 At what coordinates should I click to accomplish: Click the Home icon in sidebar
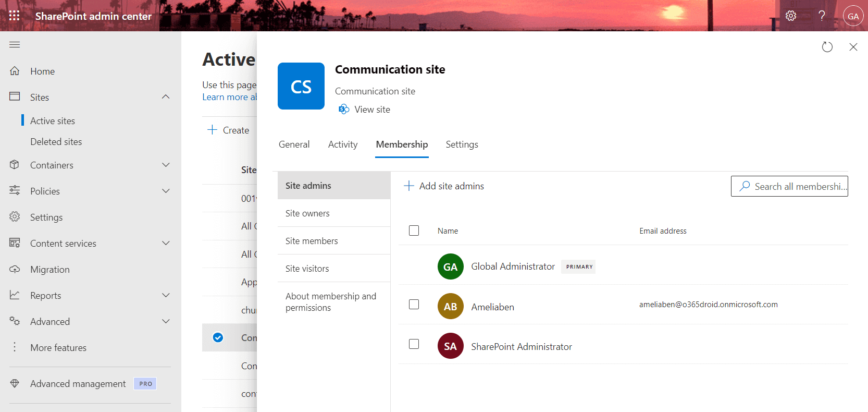tap(15, 71)
